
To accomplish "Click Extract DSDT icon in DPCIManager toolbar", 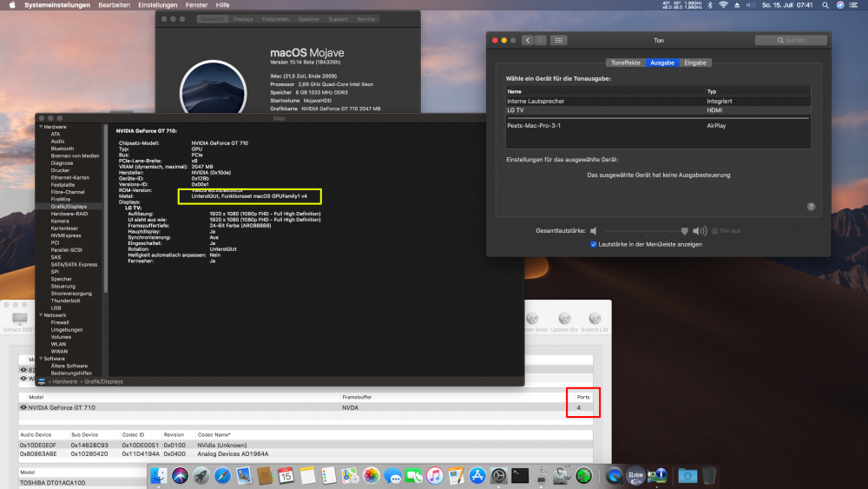I will pos(19,322).
